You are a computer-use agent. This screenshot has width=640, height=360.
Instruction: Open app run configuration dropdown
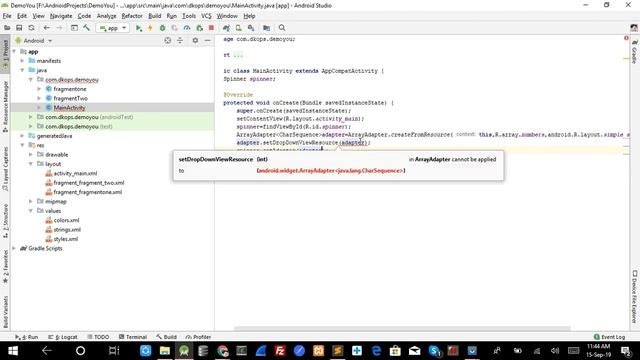pyautogui.click(x=113, y=28)
